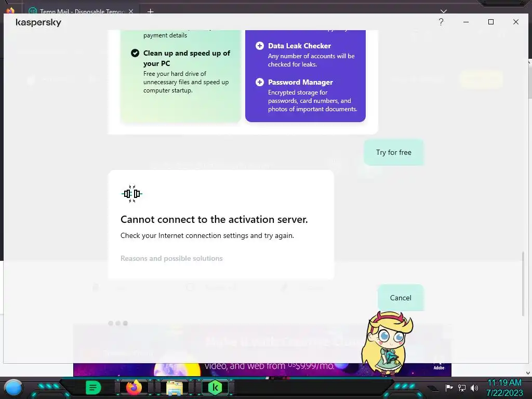Maximize the Kaspersky window
The height and width of the screenshot is (399, 532).
[490, 22]
